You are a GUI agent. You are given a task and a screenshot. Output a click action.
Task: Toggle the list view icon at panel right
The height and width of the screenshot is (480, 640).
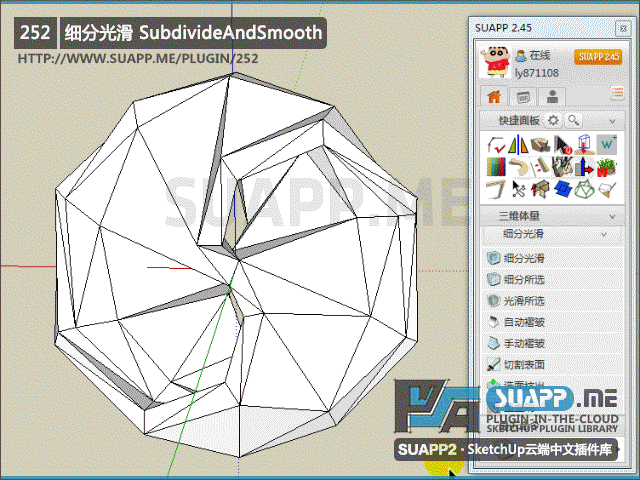(617, 94)
